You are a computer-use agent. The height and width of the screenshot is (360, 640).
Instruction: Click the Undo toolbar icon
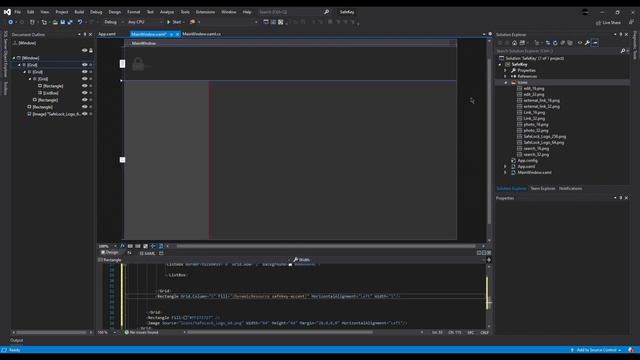click(80, 22)
